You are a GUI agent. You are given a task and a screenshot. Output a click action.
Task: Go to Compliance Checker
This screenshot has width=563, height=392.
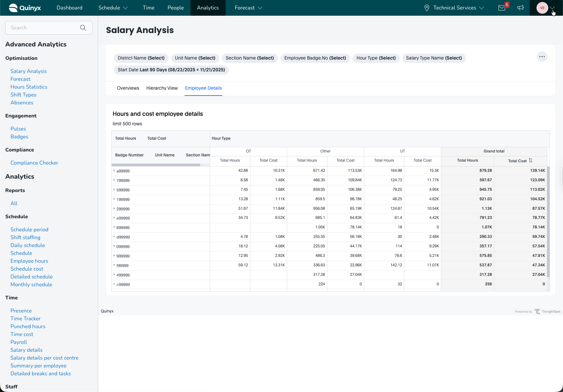(34, 163)
